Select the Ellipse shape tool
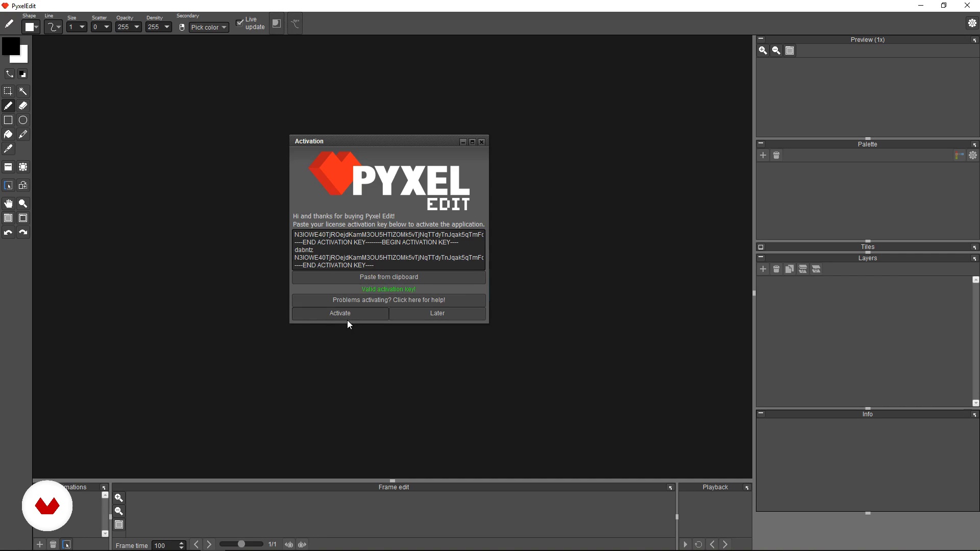The width and height of the screenshot is (980, 551). pyautogui.click(x=23, y=120)
